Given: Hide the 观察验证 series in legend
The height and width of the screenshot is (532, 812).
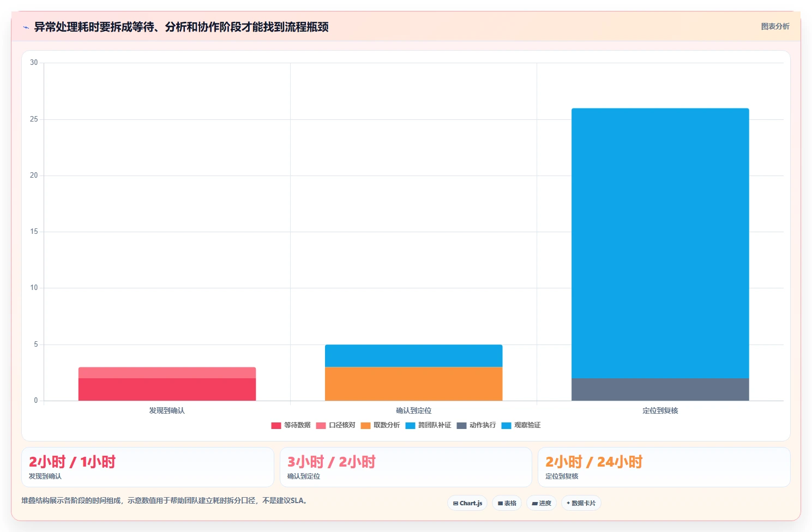Looking at the screenshot, I should tap(506, 426).
